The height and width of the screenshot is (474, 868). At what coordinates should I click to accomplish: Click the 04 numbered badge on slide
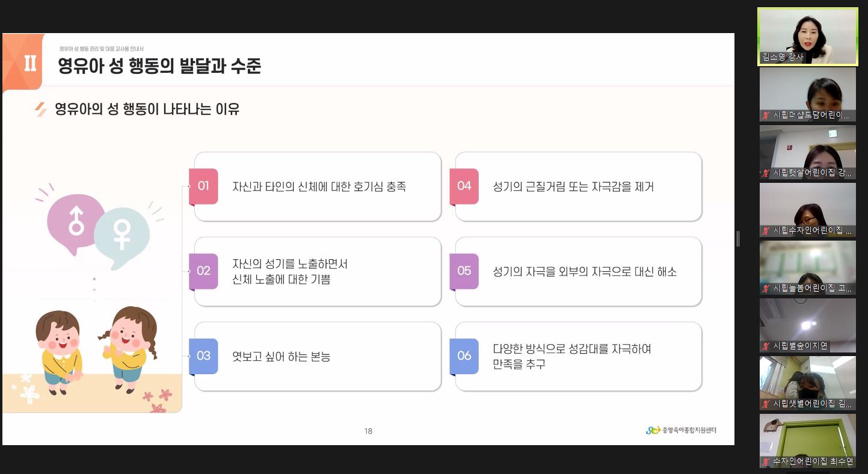(464, 186)
